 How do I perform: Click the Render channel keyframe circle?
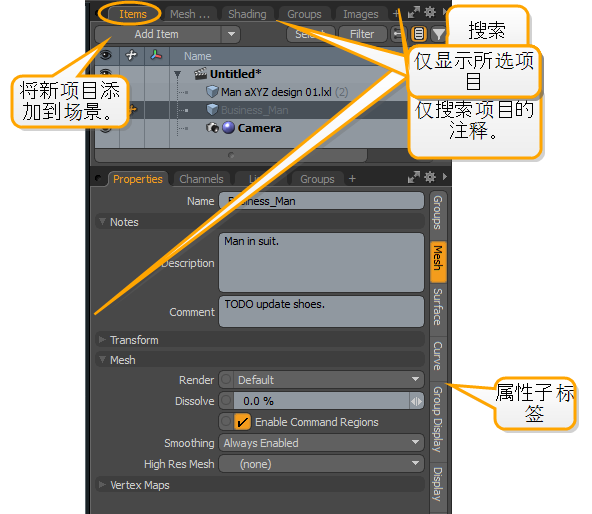click(226, 379)
